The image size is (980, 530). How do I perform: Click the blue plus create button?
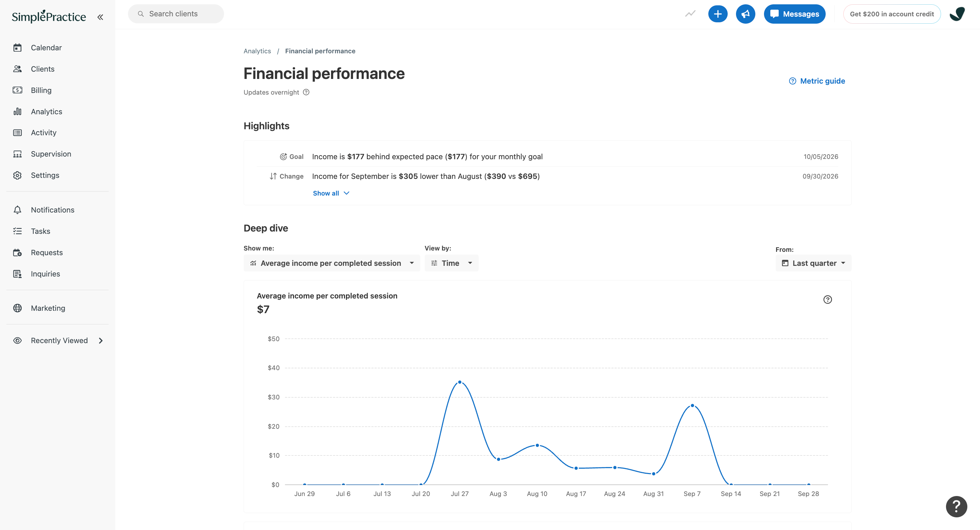click(717, 14)
